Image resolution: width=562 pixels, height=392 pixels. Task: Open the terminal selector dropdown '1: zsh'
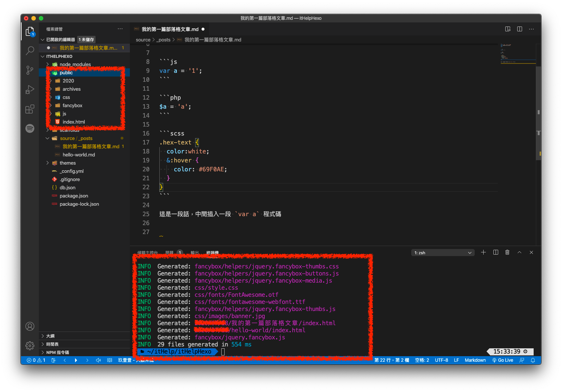tap(443, 253)
